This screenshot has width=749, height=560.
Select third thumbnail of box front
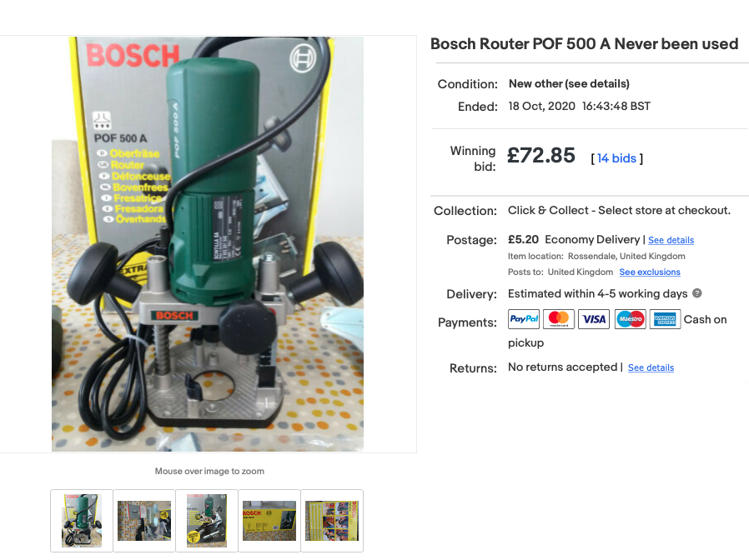point(207,521)
